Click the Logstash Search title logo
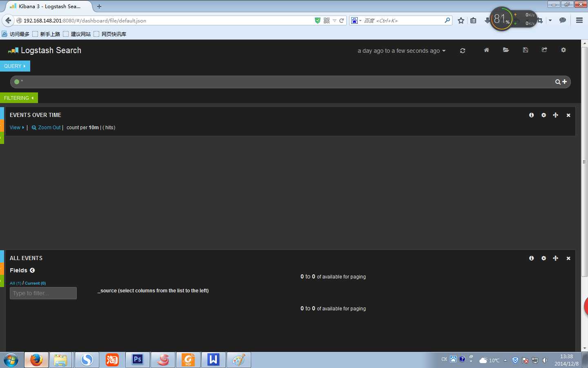 pyautogui.click(x=45, y=50)
